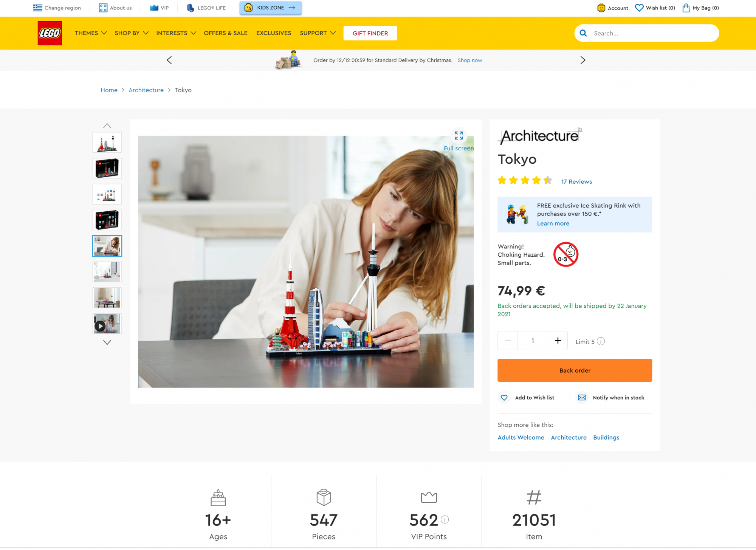Click the Ice Skating Rink promo image

click(x=517, y=214)
